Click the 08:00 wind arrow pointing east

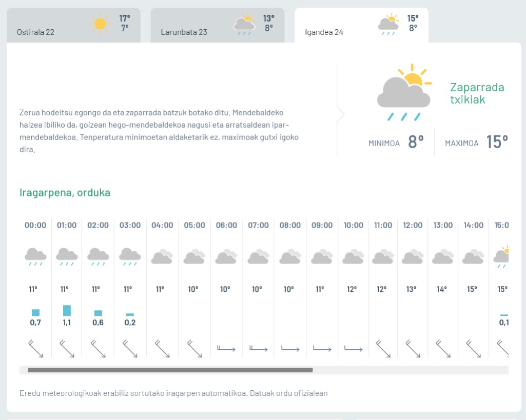pos(290,349)
